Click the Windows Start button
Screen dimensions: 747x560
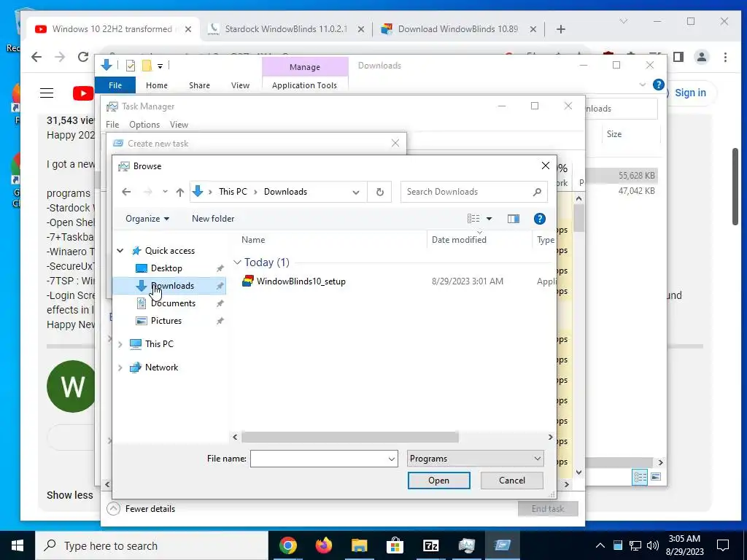(18, 545)
